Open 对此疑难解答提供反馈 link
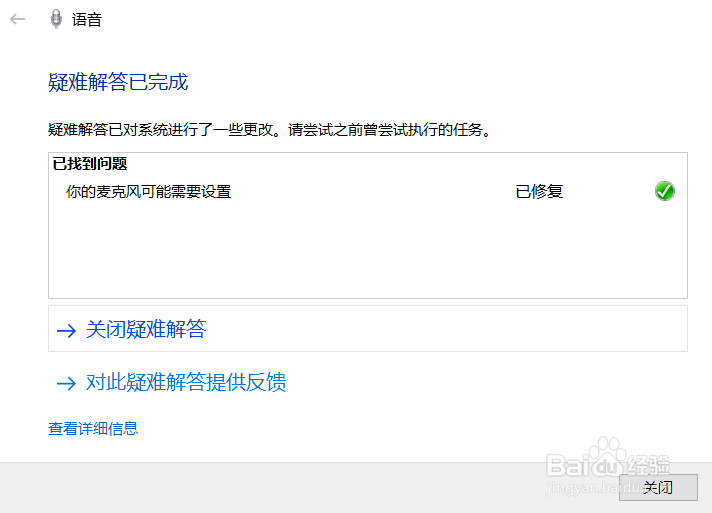This screenshot has width=712, height=513. 186,382
